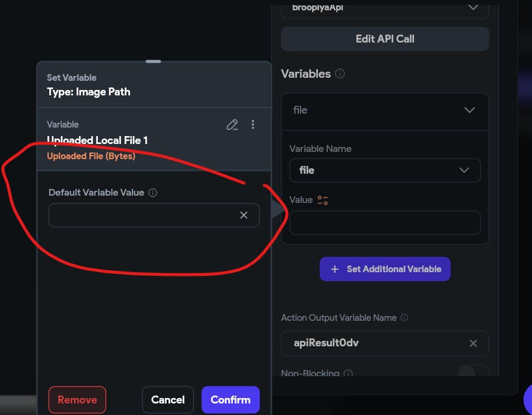Click the empty Value input field
The height and width of the screenshot is (415, 532).
[385, 222]
